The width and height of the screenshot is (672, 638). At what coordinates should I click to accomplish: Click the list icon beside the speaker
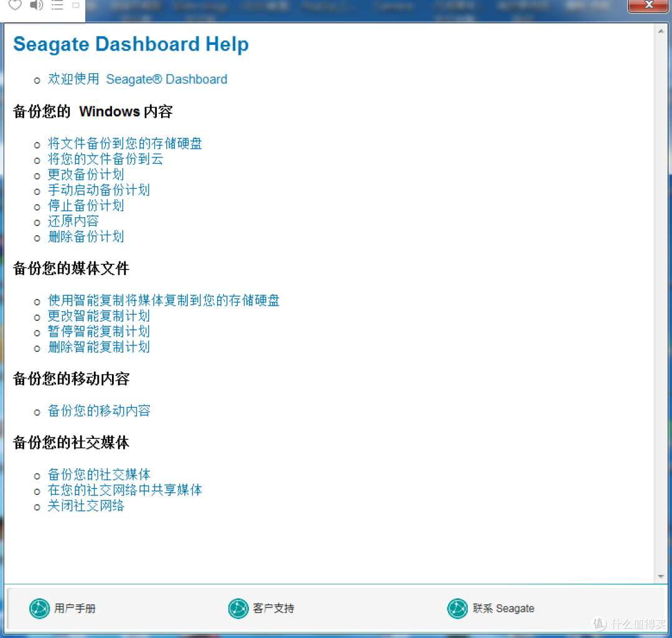coord(57,5)
